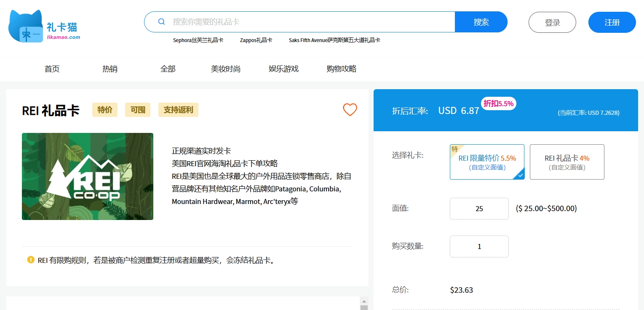Select REI 限量特价 5.5% card option
The width and height of the screenshot is (644, 310).
(x=487, y=162)
